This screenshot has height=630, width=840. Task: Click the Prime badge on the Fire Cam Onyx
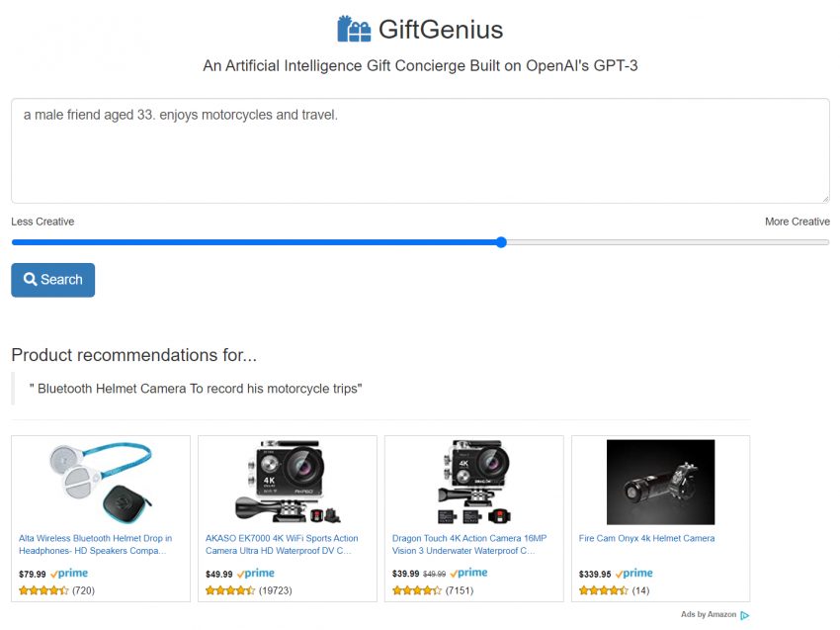(633, 574)
